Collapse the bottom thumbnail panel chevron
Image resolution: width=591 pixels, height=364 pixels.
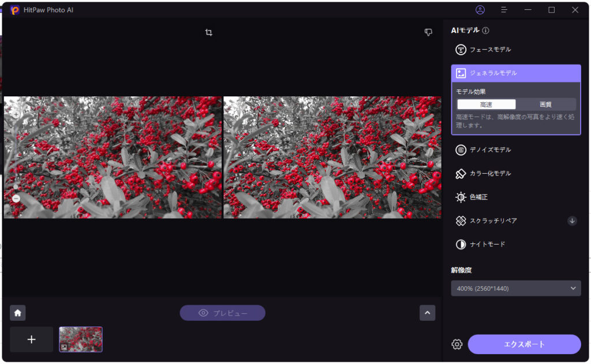pos(427,313)
